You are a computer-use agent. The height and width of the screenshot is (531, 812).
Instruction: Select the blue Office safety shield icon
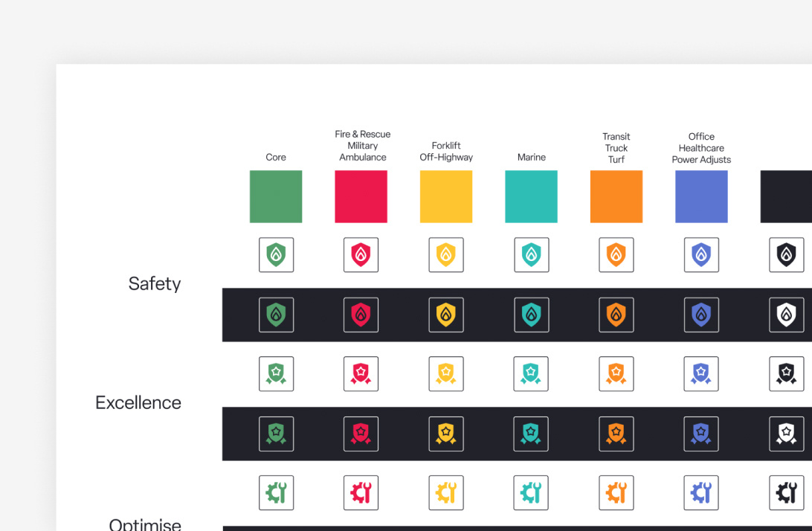tap(701, 254)
